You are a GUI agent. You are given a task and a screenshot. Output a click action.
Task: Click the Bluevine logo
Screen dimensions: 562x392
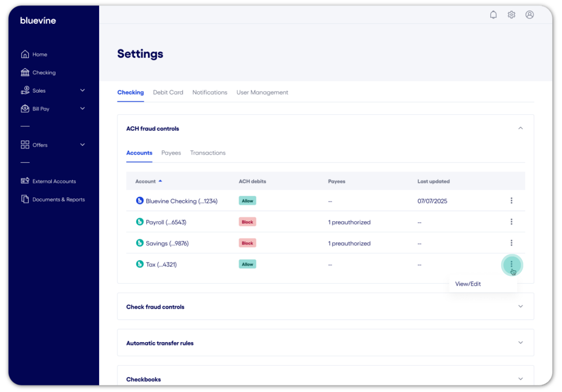[x=38, y=21]
